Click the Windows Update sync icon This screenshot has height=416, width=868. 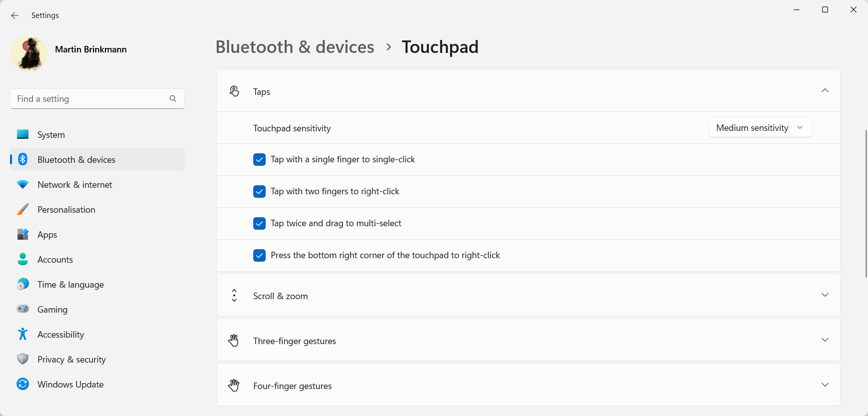(22, 384)
